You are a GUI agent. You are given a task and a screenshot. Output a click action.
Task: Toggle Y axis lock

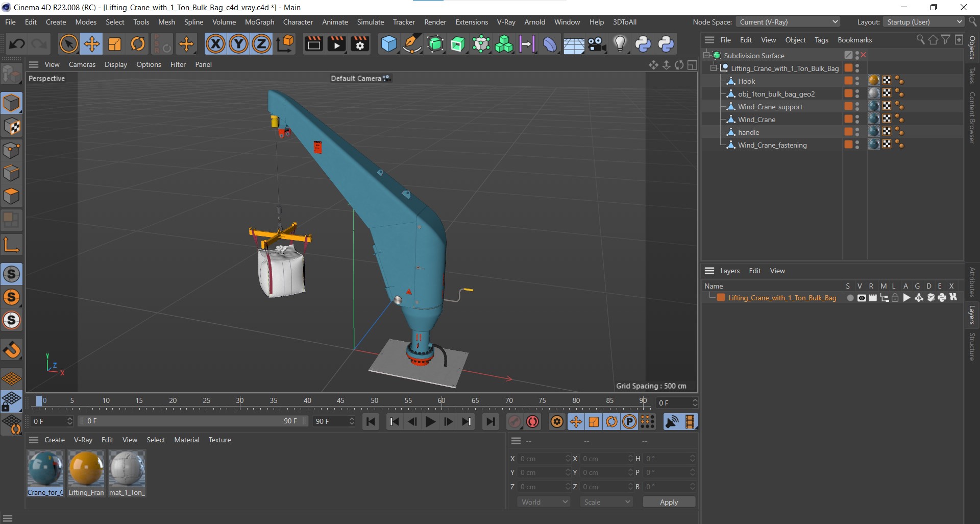(238, 44)
